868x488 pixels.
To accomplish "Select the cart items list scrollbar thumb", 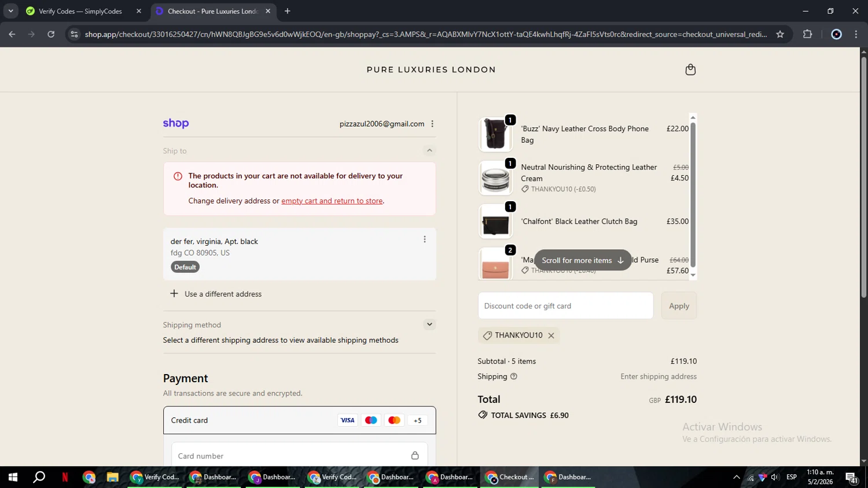I will point(693,195).
